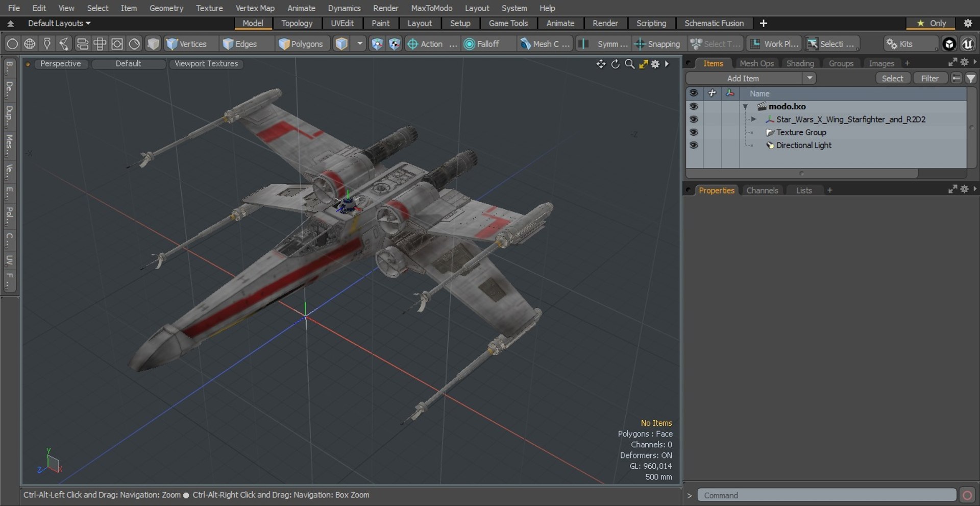Click the Select button in Items panel
The width and height of the screenshot is (980, 506).
coord(892,78)
